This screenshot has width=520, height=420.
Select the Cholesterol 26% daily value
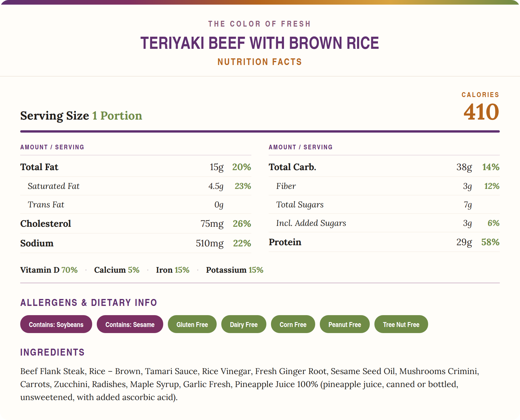click(242, 224)
